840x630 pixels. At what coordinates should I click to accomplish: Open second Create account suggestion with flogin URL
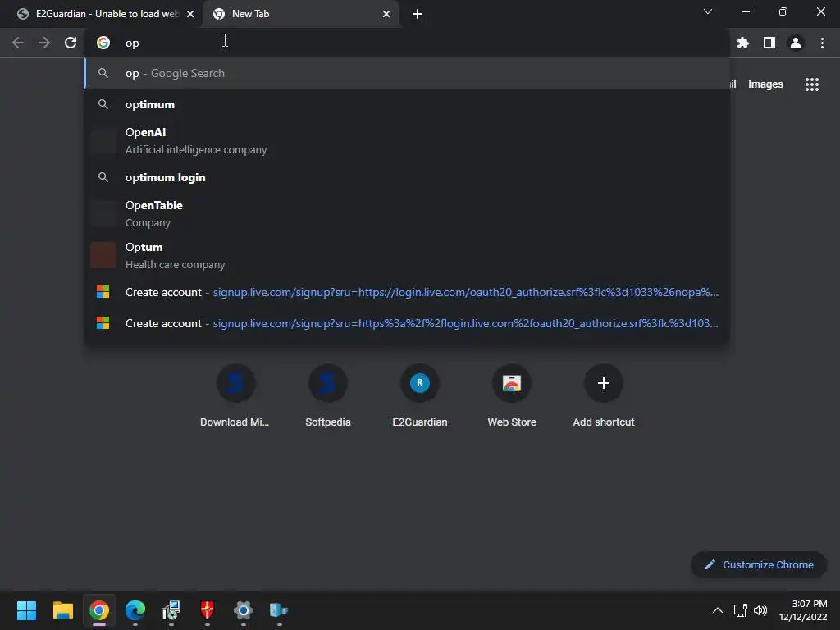(x=407, y=323)
